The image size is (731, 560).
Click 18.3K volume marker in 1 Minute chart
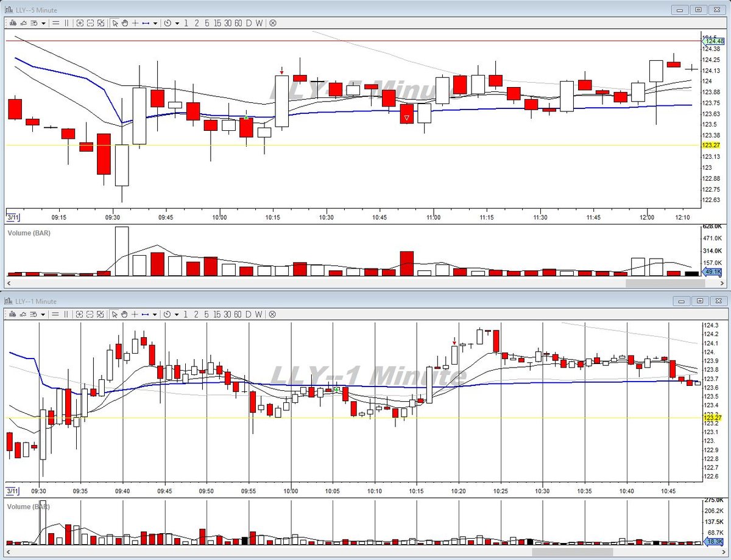713,541
